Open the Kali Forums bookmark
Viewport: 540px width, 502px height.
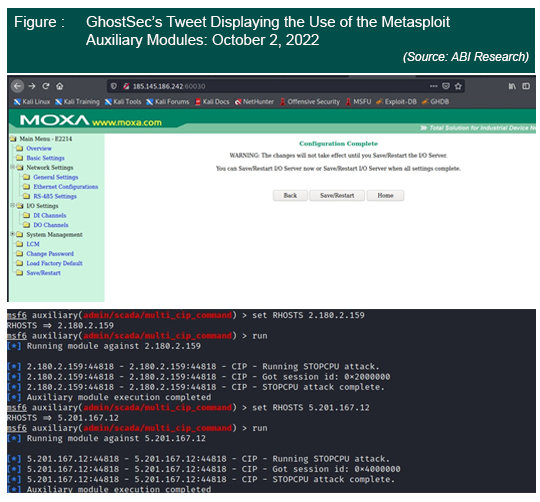pos(168,102)
